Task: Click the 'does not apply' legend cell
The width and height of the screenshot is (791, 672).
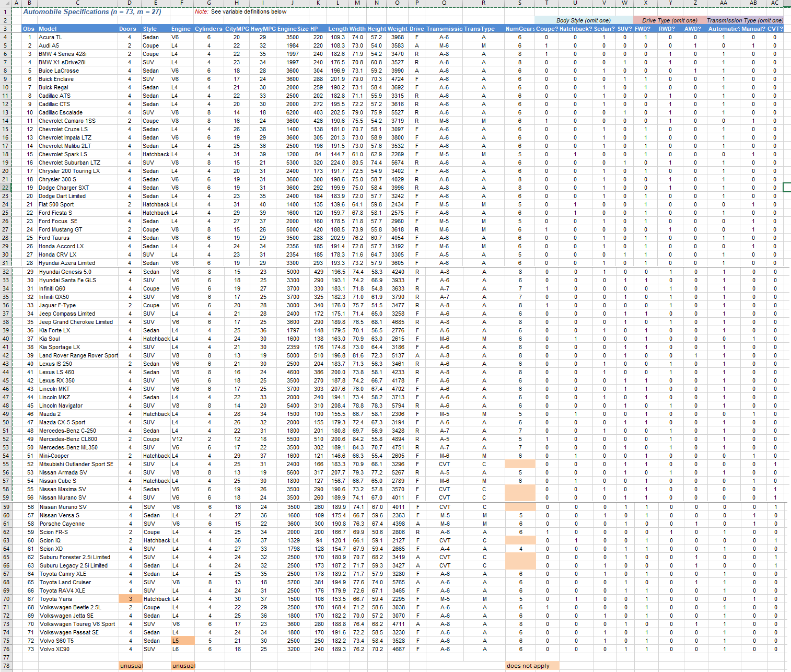Action: click(532, 666)
